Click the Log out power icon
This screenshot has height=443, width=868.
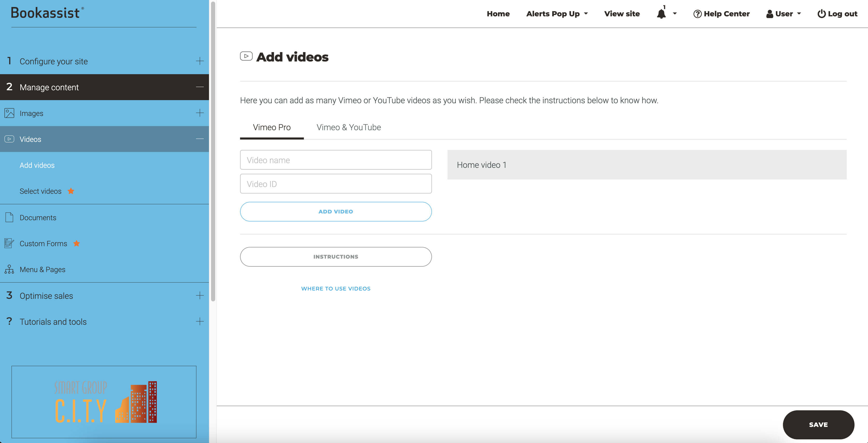pyautogui.click(x=822, y=14)
